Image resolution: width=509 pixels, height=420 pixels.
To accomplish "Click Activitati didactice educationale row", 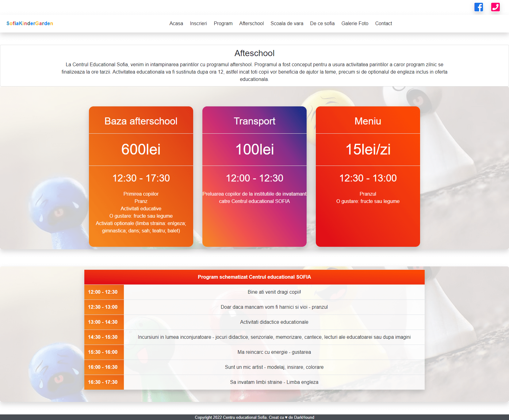I will pyautogui.click(x=274, y=322).
